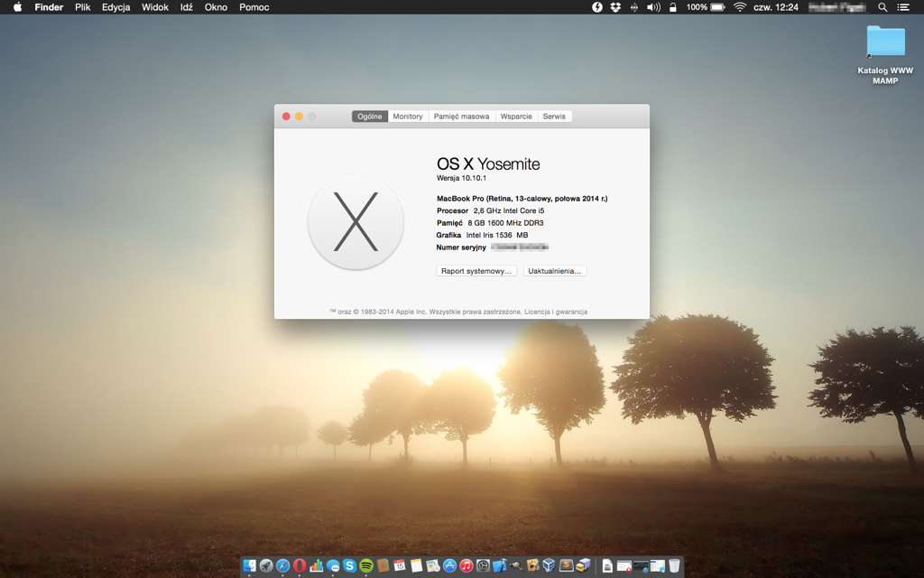Click the Wersja 10.10.1 text
The width and height of the screenshot is (924, 578).
461,178
